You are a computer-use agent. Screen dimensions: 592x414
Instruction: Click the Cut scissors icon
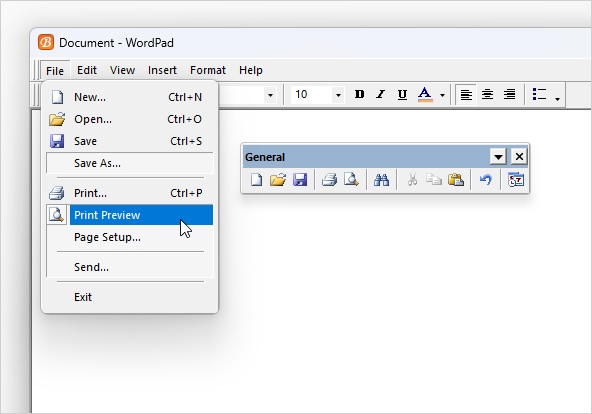pos(412,180)
